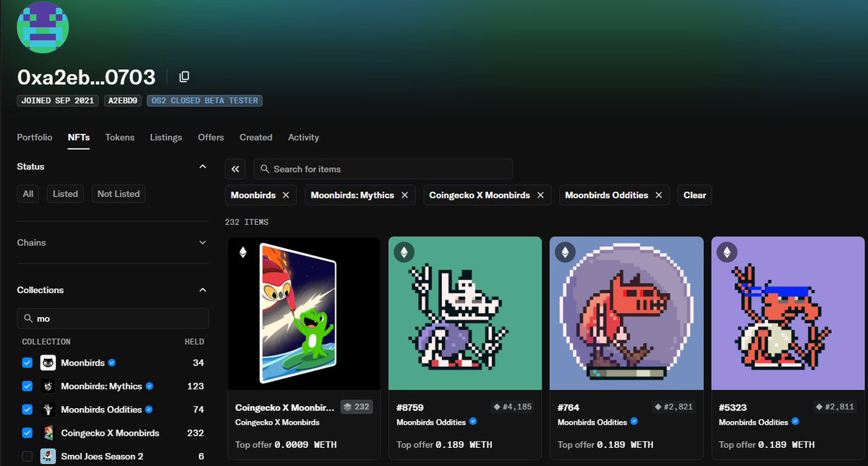Screen dimensions: 868x466
Task: Check the Smol Joes Season 2 checkbox
Action: (x=27, y=457)
